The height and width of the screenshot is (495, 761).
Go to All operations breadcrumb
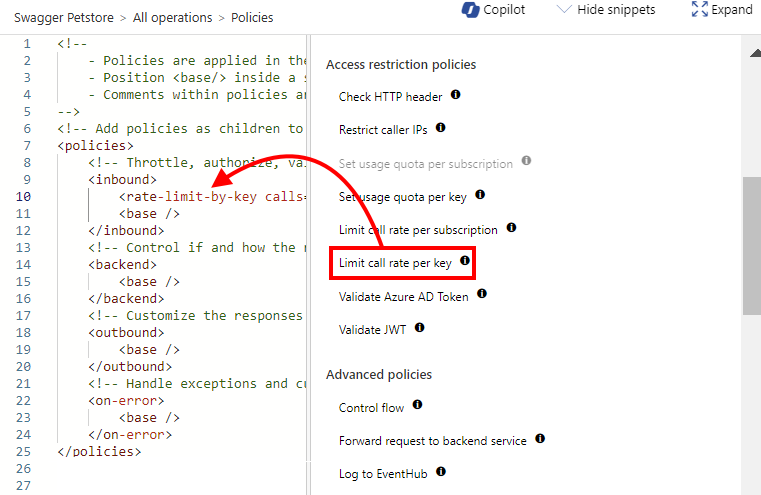173,18
